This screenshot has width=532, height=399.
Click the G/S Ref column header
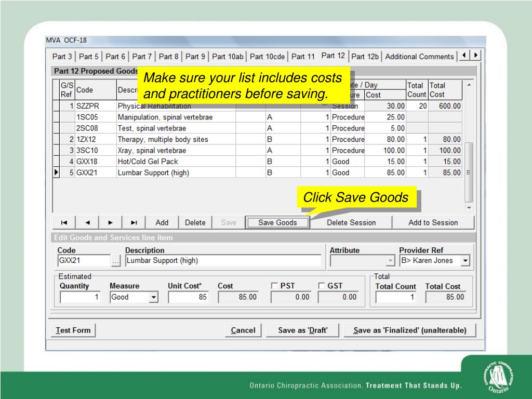tap(67, 90)
